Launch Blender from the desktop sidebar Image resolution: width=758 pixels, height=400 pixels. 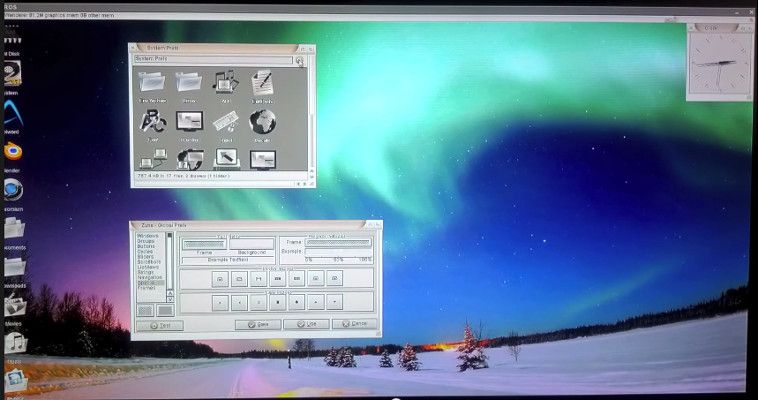pyautogui.click(x=13, y=151)
